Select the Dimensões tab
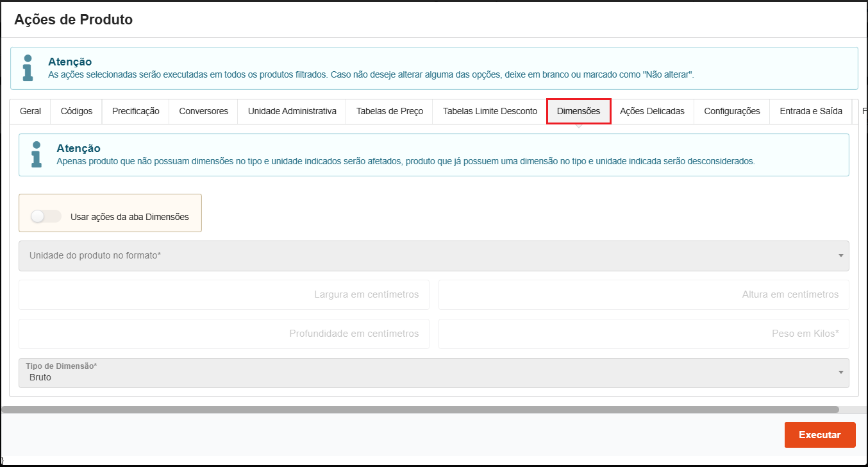Viewport: 868px width, 467px height. point(578,112)
